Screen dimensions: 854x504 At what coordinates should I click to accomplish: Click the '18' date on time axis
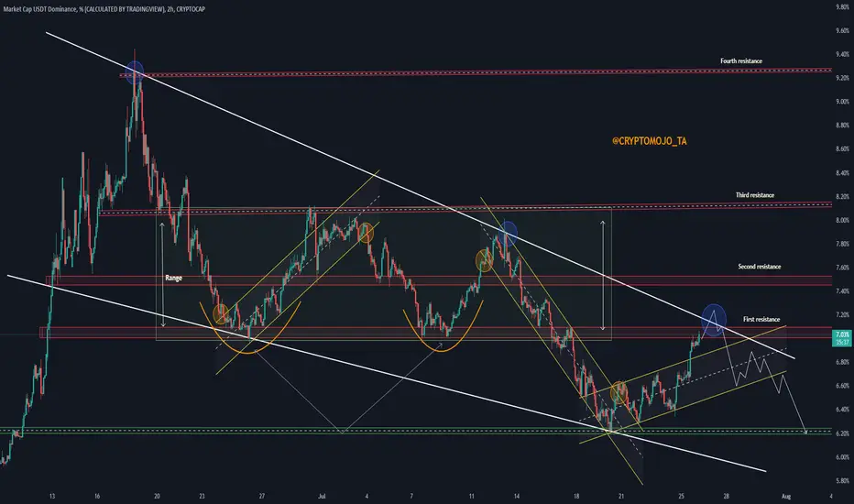[576, 497]
